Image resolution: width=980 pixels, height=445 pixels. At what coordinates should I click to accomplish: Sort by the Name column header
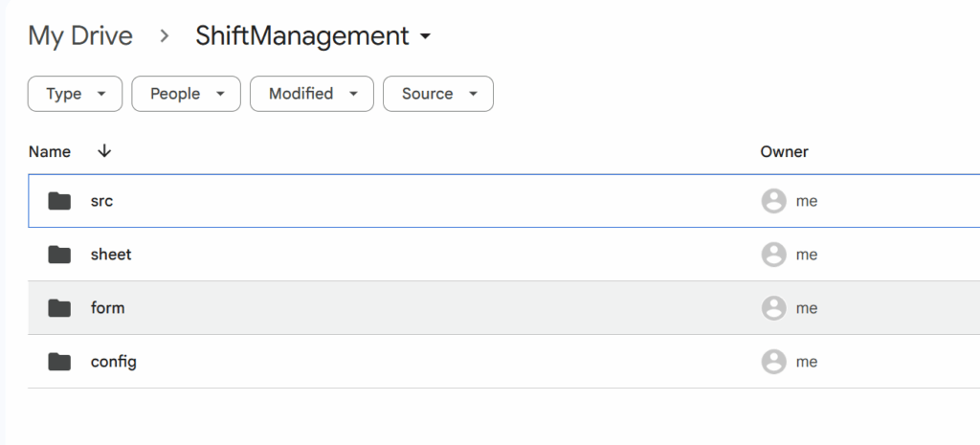click(50, 152)
